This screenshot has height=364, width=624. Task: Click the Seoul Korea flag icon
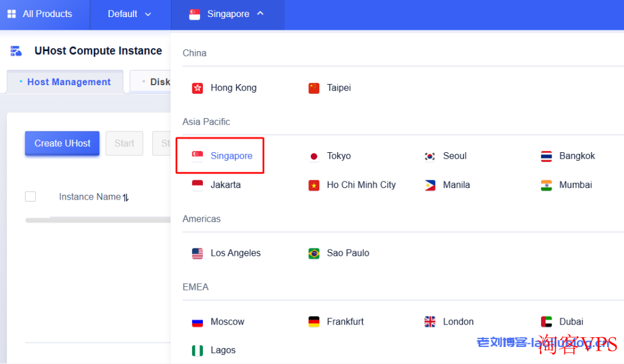click(430, 156)
